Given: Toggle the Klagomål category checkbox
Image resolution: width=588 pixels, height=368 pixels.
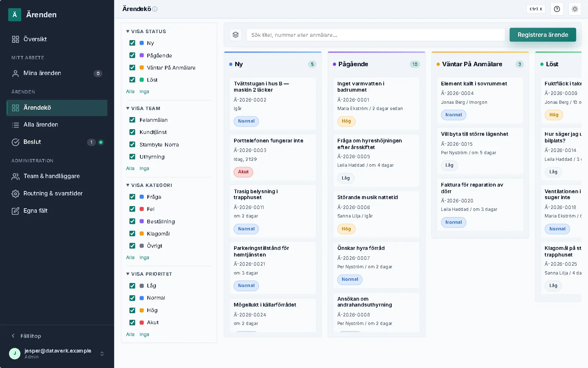Looking at the screenshot, I should [x=132, y=234].
